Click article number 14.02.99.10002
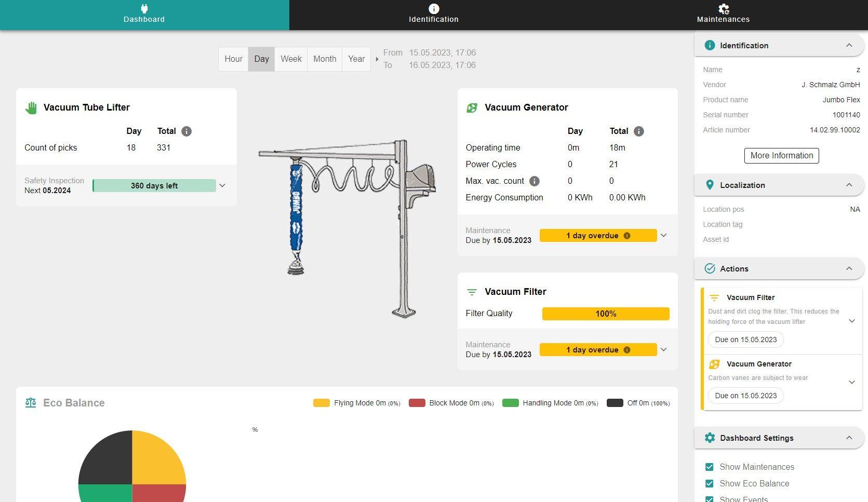Image resolution: width=868 pixels, height=502 pixels. pos(835,130)
